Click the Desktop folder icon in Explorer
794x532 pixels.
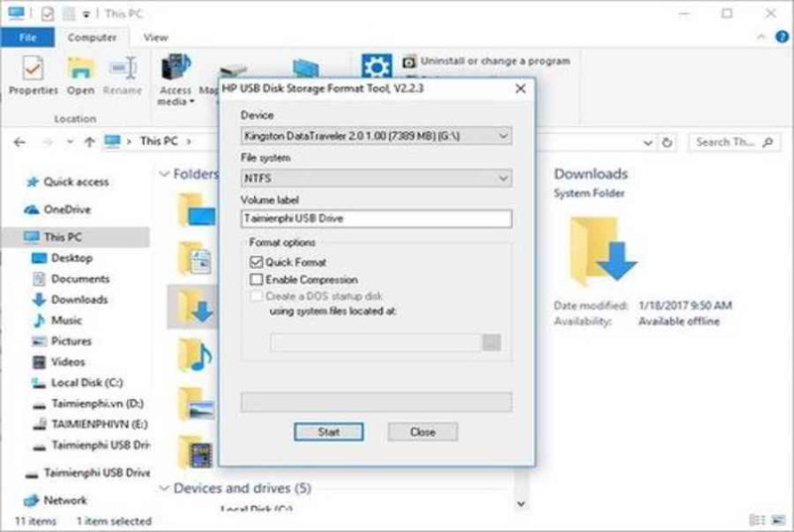(196, 210)
